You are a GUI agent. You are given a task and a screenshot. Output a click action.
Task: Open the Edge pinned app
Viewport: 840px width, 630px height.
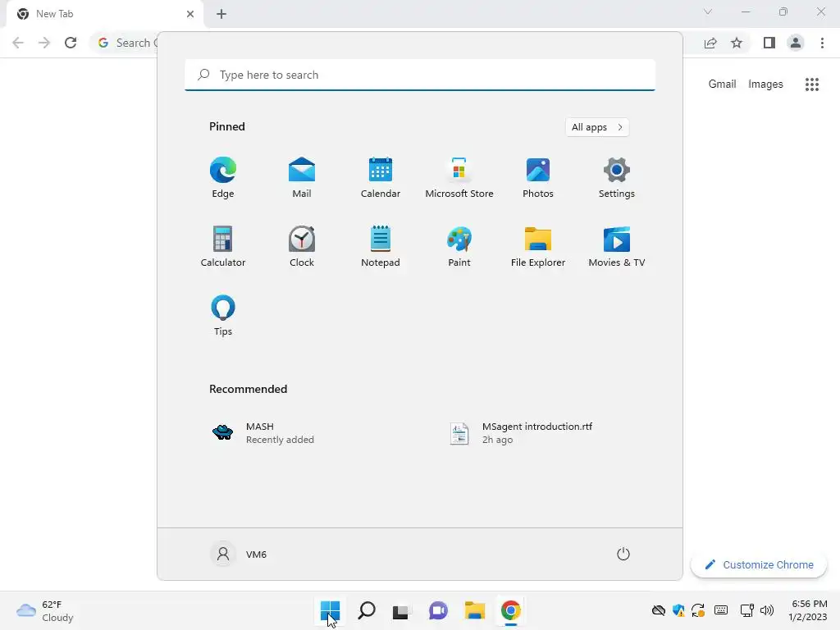223,178
